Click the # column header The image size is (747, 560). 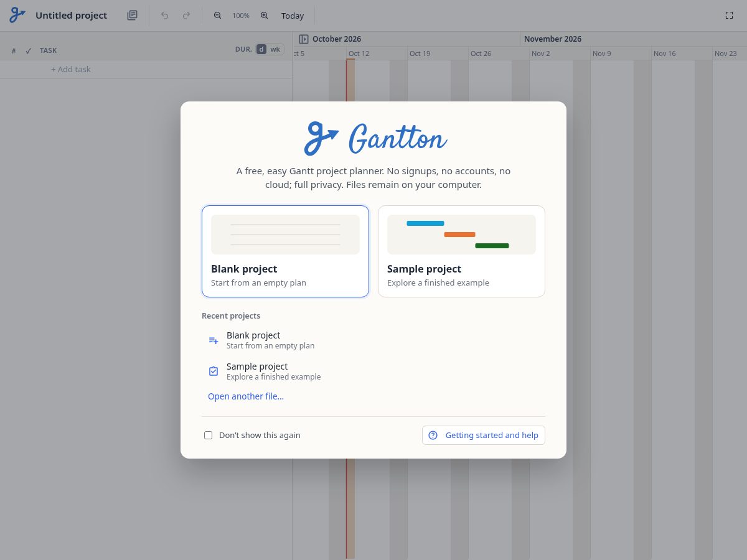(14, 50)
